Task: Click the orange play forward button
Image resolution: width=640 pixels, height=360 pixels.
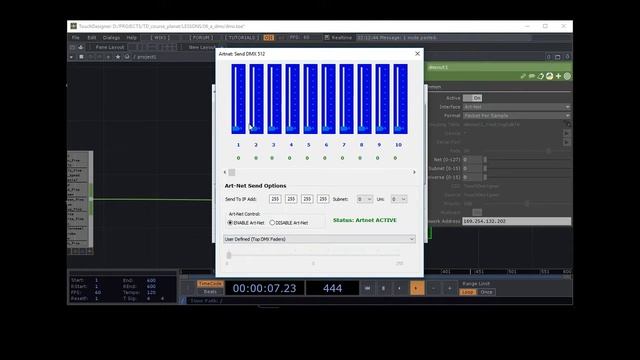Action: (x=417, y=288)
